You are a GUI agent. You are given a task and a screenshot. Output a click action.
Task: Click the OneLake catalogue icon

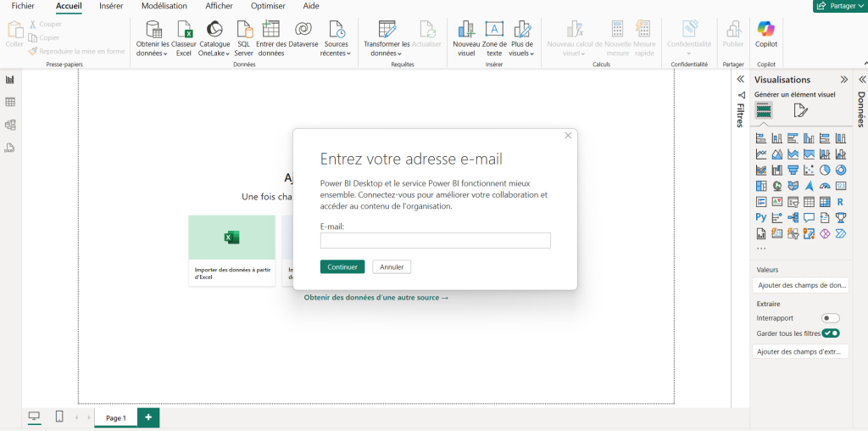tap(214, 29)
